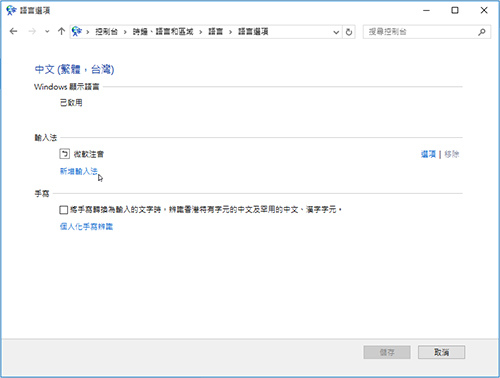Click the address bar globe icon

coord(77,31)
